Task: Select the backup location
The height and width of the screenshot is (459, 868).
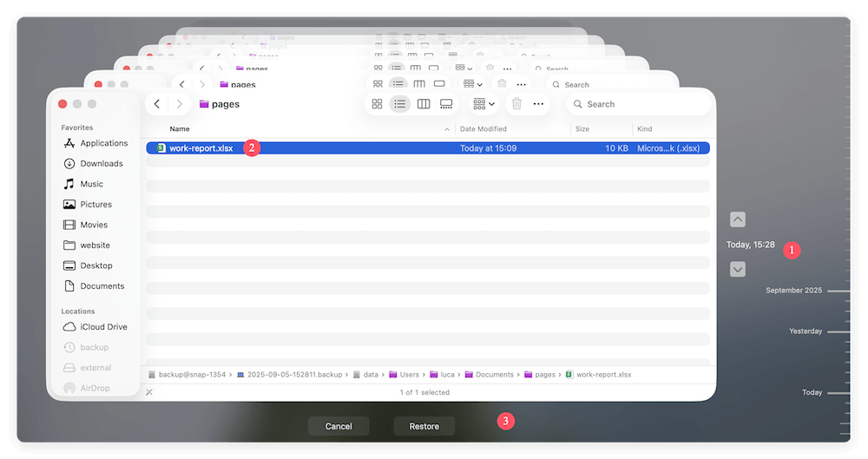Action: point(86,348)
